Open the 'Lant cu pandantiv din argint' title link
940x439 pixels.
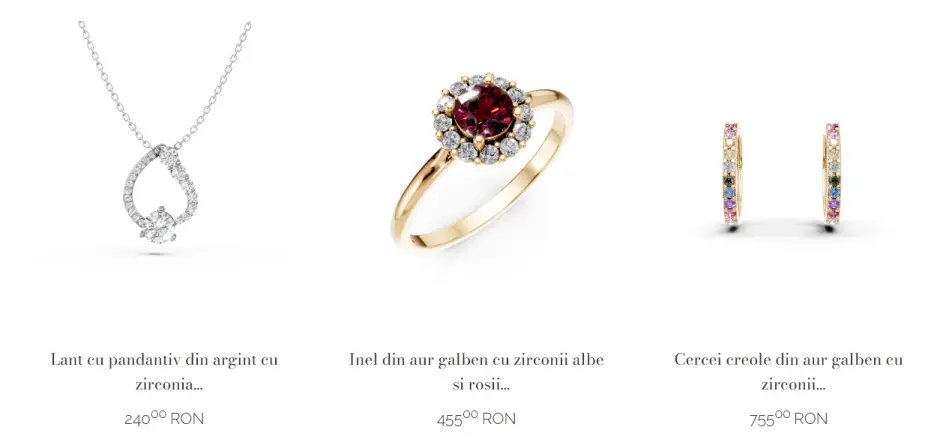164,371
